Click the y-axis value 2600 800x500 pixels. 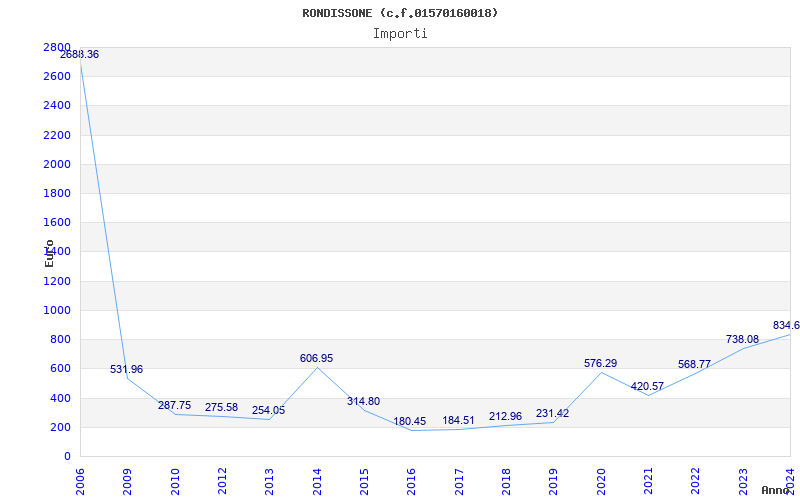[57, 77]
